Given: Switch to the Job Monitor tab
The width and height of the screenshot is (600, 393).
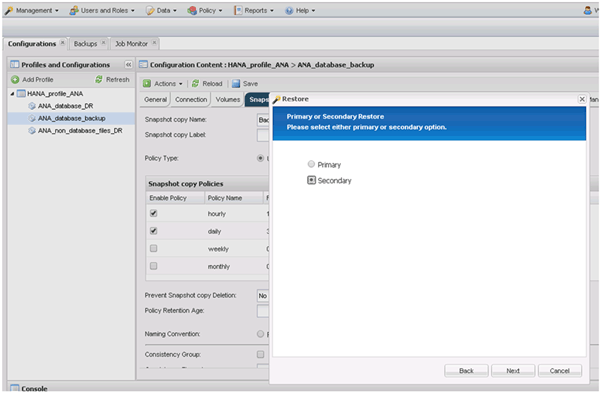Looking at the screenshot, I should [131, 44].
